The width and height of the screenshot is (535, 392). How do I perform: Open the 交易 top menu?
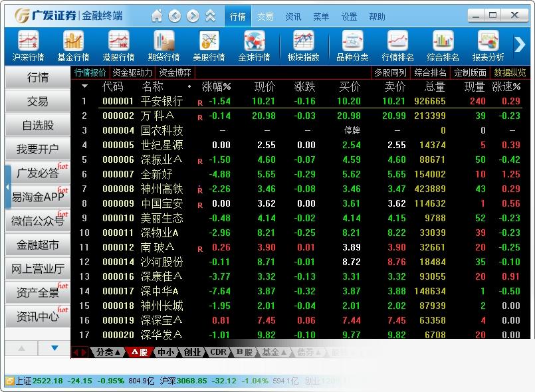point(265,17)
